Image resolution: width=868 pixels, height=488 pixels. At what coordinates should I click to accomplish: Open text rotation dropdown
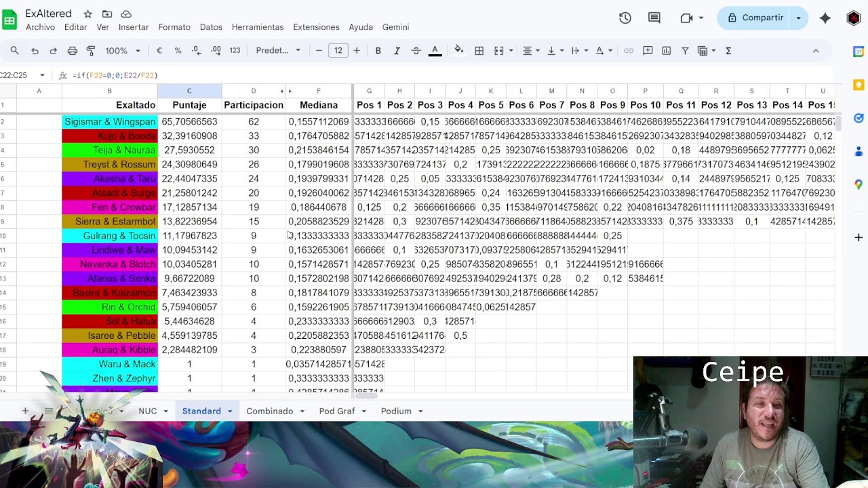603,51
